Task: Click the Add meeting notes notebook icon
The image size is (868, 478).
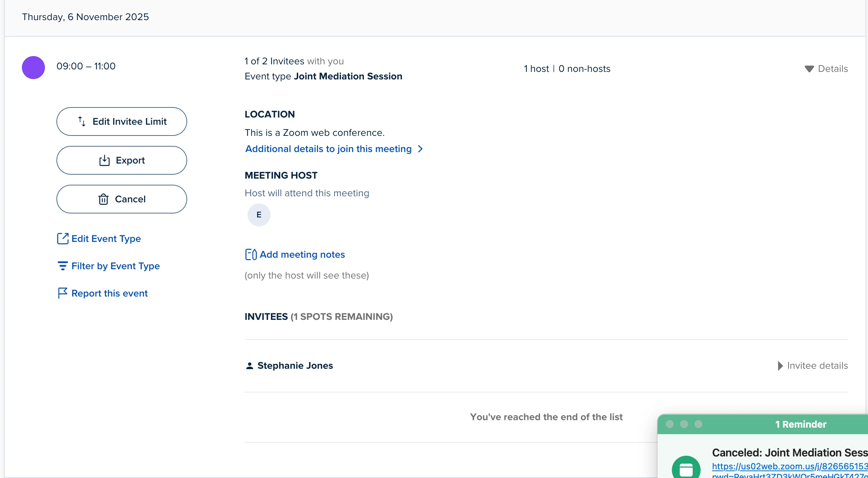Action: [251, 254]
